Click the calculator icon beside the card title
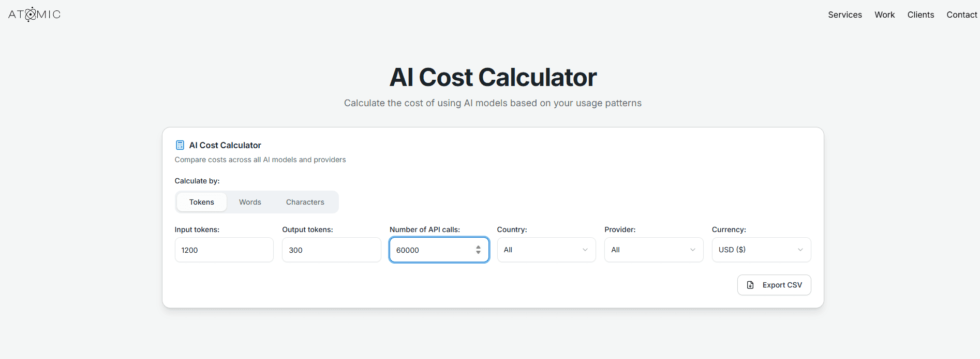This screenshot has width=980, height=359. [x=180, y=145]
